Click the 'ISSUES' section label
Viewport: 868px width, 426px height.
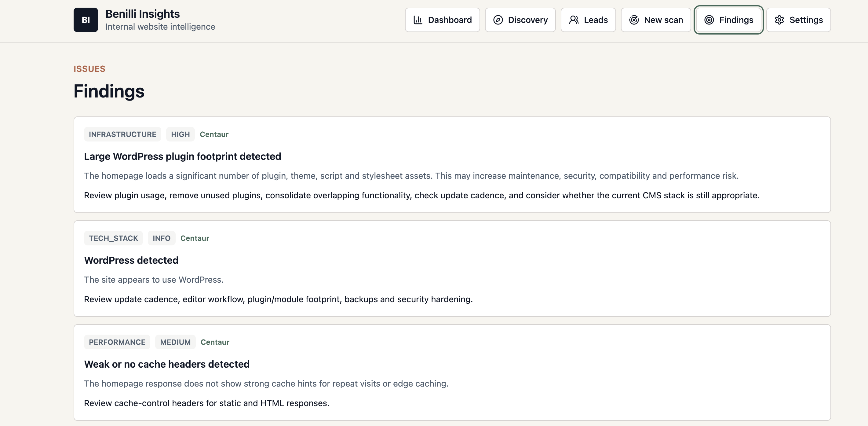[89, 69]
